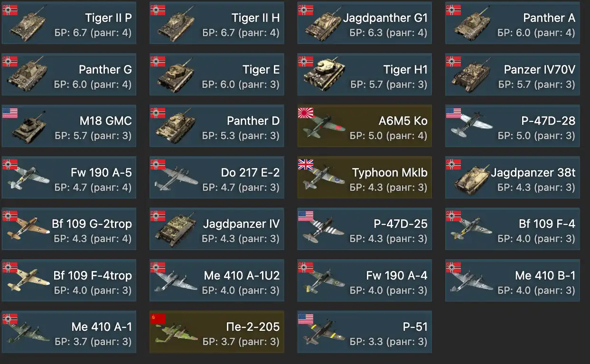Click the Soviet flag on Пе-2-205 card
This screenshot has height=364, width=590.
(158, 318)
